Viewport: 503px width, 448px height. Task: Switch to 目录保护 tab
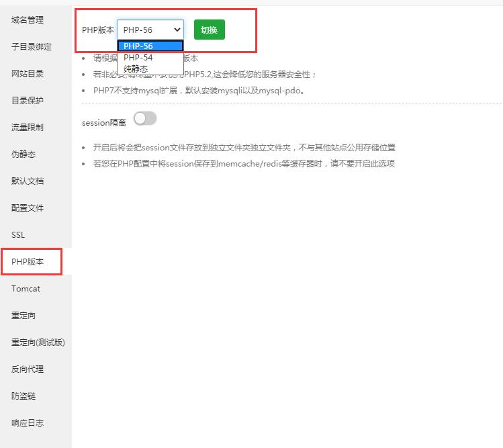pyautogui.click(x=28, y=101)
